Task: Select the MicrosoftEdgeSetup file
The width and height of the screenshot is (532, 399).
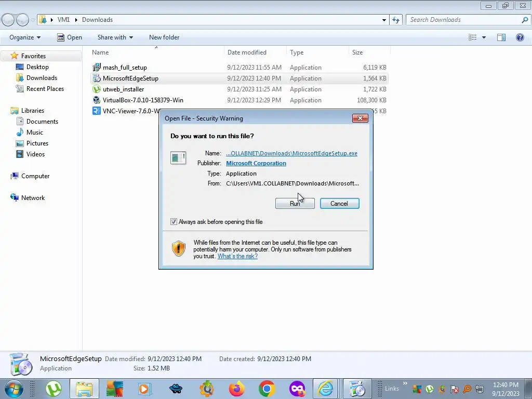Action: (x=130, y=78)
